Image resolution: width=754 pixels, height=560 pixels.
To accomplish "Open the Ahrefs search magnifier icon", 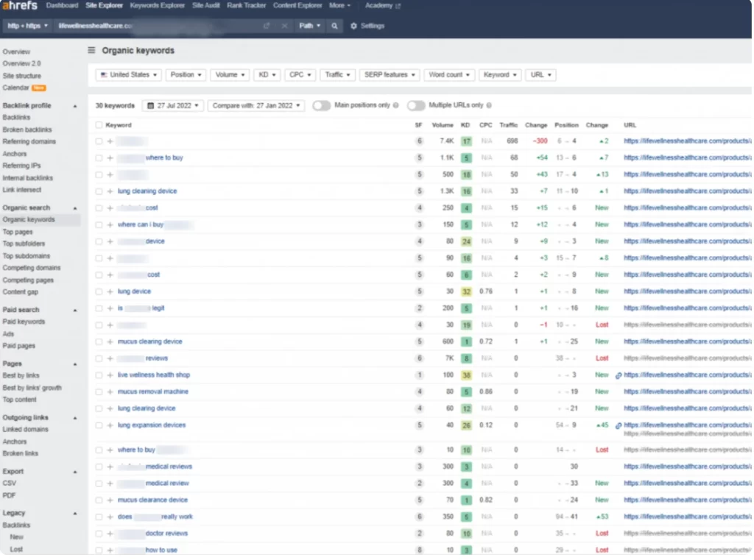I will click(x=334, y=26).
